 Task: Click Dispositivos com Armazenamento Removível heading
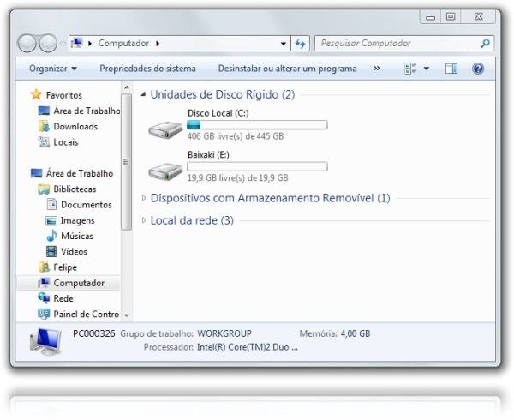tap(270, 198)
